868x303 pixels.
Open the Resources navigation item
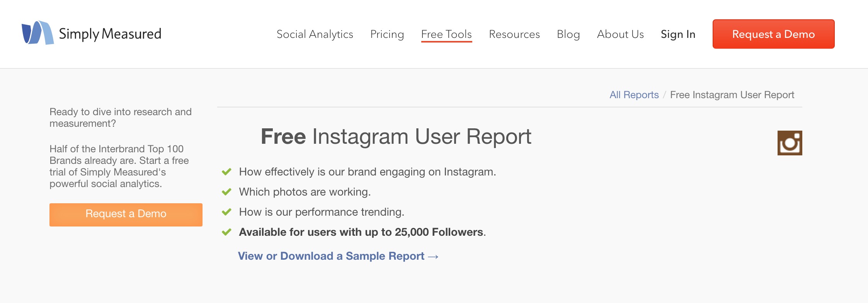[x=514, y=34]
